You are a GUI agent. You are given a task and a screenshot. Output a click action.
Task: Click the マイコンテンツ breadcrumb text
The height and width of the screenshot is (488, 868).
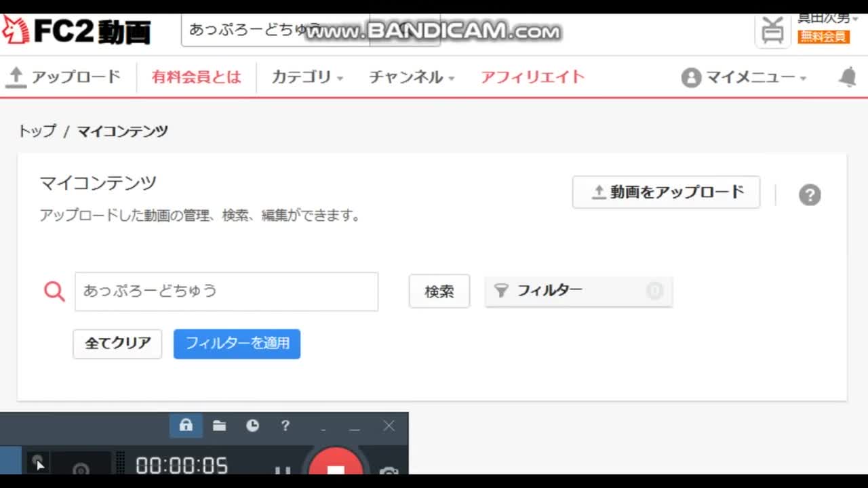coord(122,131)
